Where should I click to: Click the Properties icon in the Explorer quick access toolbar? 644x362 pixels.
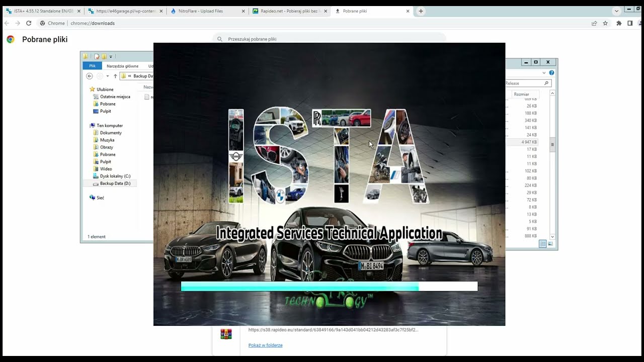(97, 56)
